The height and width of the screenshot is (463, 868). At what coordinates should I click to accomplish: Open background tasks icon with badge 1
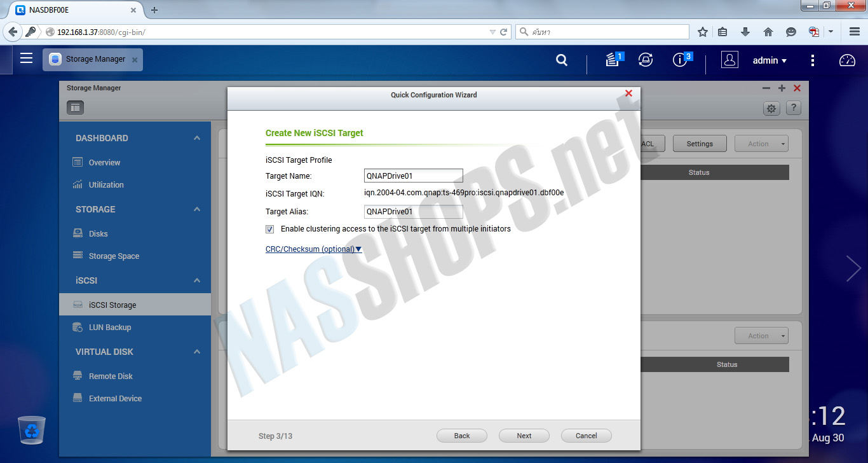point(614,60)
